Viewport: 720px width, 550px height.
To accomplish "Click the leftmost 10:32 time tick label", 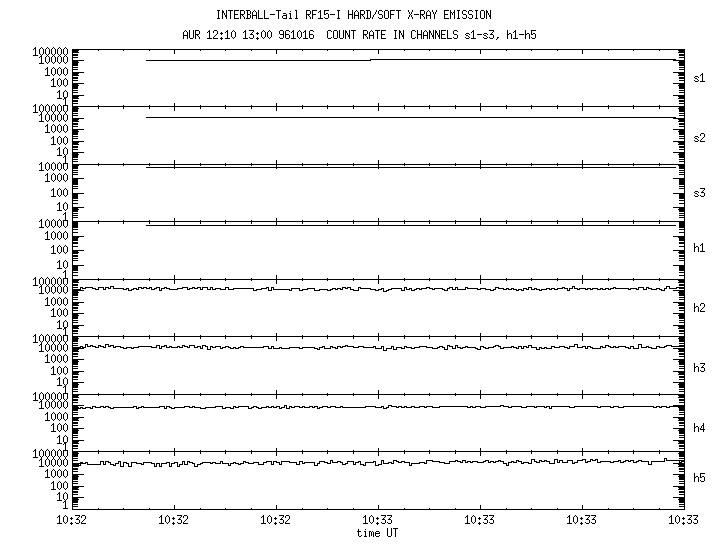I will point(71,520).
